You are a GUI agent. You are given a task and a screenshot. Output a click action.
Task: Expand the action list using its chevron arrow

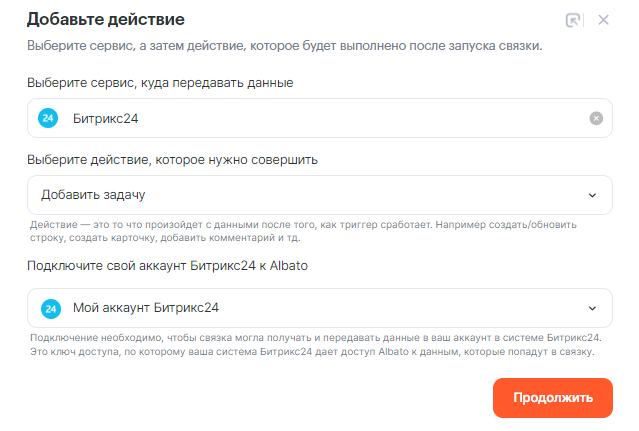[592, 195]
